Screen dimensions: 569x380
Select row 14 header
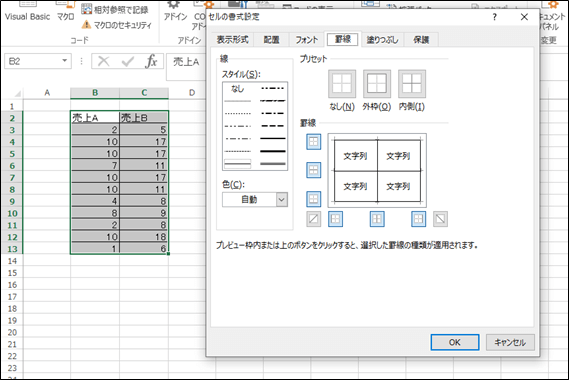12,261
